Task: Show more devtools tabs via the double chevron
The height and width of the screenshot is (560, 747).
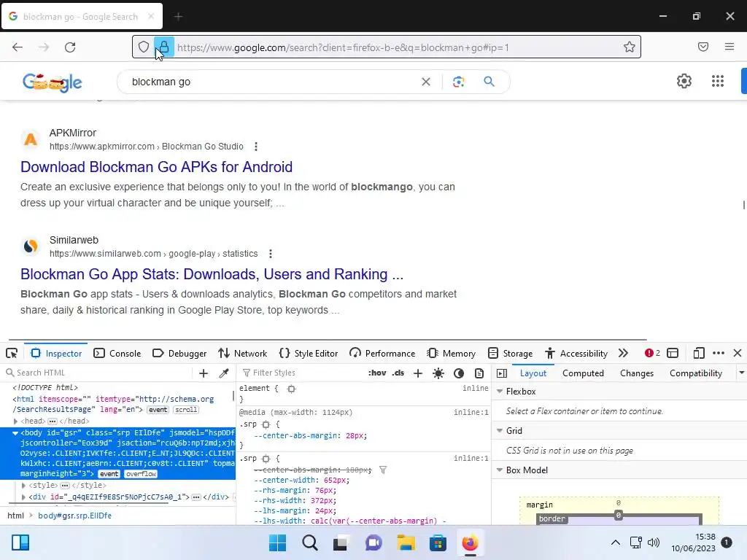Action: point(623,354)
